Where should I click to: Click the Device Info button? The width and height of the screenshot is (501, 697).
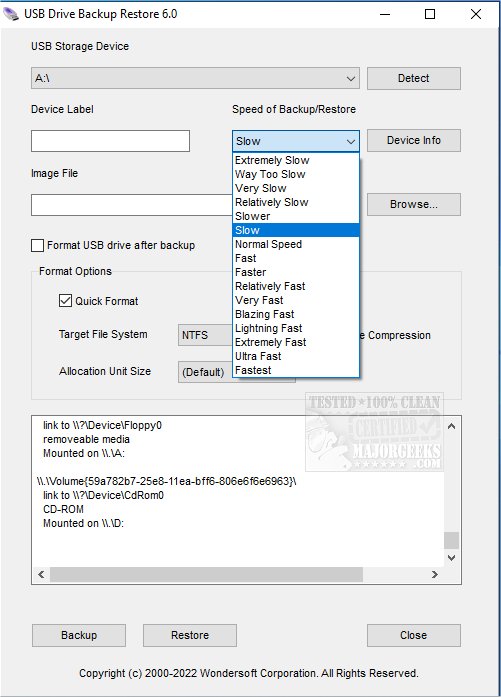pyautogui.click(x=414, y=140)
